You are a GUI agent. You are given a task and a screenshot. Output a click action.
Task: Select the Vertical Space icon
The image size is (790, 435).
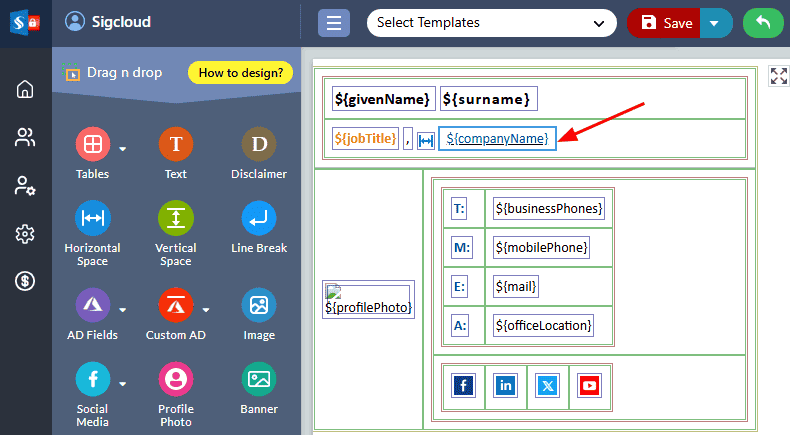pos(175,218)
